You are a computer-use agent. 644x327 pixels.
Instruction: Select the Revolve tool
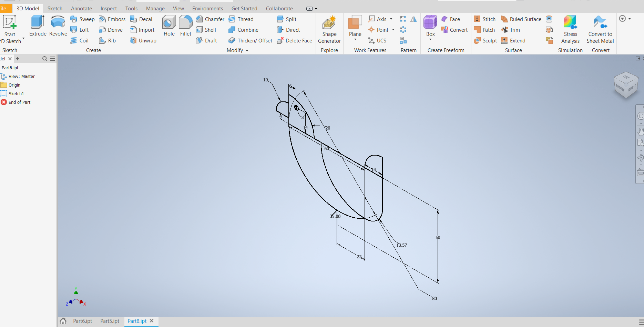(x=58, y=26)
